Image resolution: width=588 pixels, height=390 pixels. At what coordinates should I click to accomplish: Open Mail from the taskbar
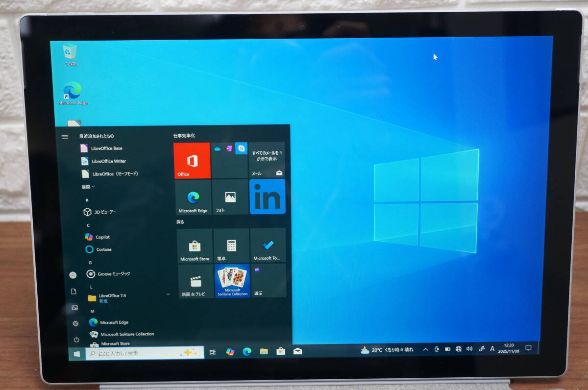[297, 351]
